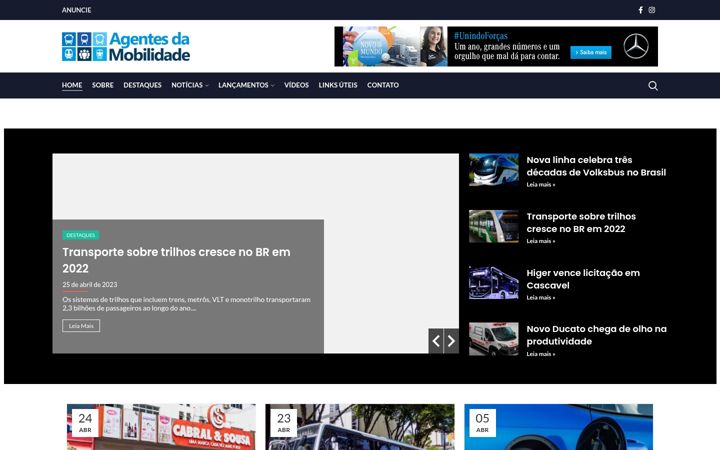Open the green train article thumbnail
The height and width of the screenshot is (450, 720).
(x=494, y=226)
